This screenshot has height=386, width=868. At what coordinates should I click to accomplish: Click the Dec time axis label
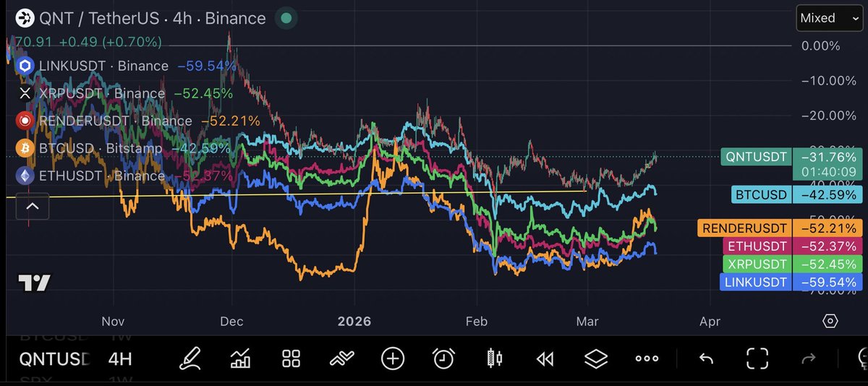[231, 321]
